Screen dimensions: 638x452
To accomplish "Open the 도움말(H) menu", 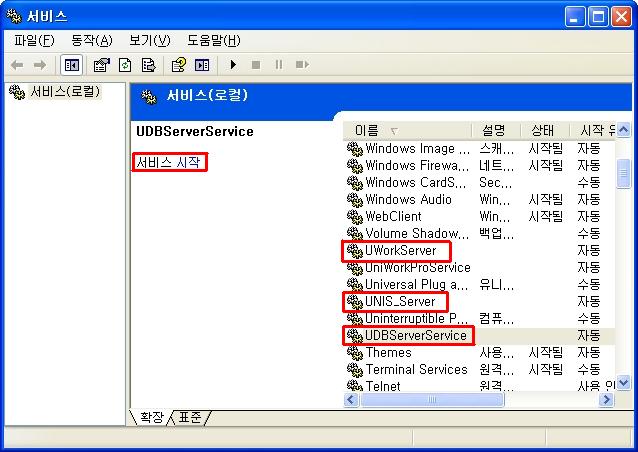I will pos(214,40).
